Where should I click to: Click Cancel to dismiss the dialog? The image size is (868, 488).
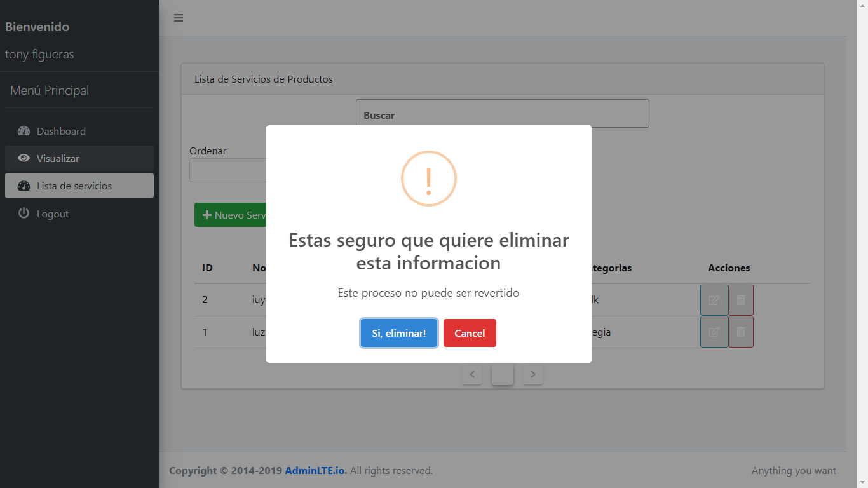tap(470, 333)
